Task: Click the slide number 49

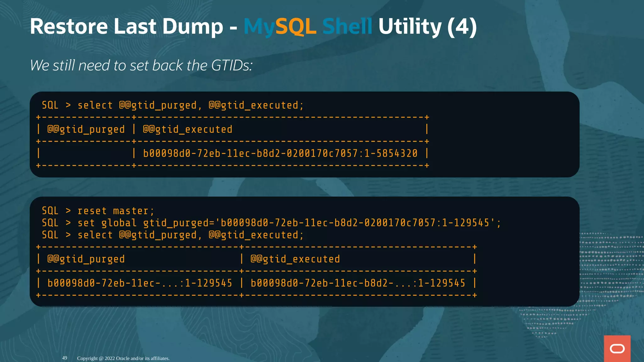Action: coord(65,358)
